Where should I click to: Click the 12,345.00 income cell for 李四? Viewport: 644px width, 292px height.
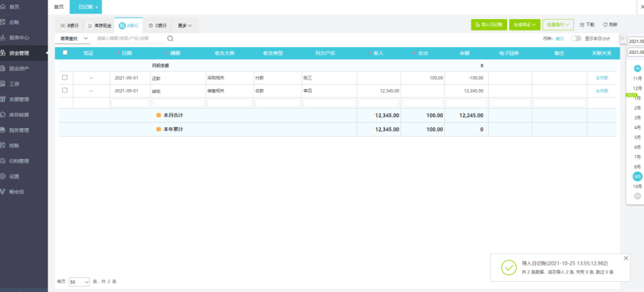pos(379,91)
